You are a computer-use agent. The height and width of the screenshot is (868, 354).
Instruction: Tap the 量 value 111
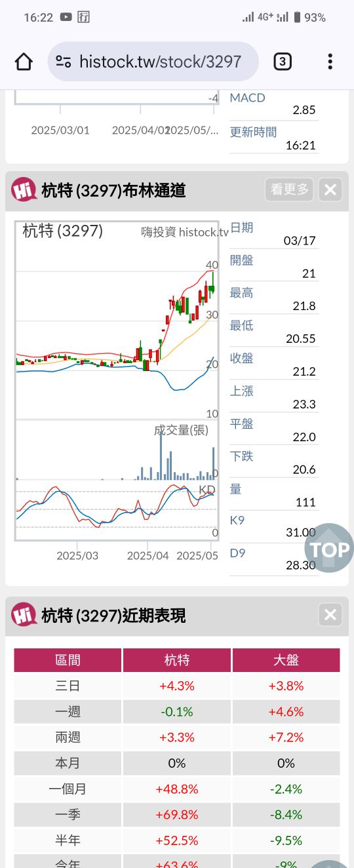(x=305, y=502)
